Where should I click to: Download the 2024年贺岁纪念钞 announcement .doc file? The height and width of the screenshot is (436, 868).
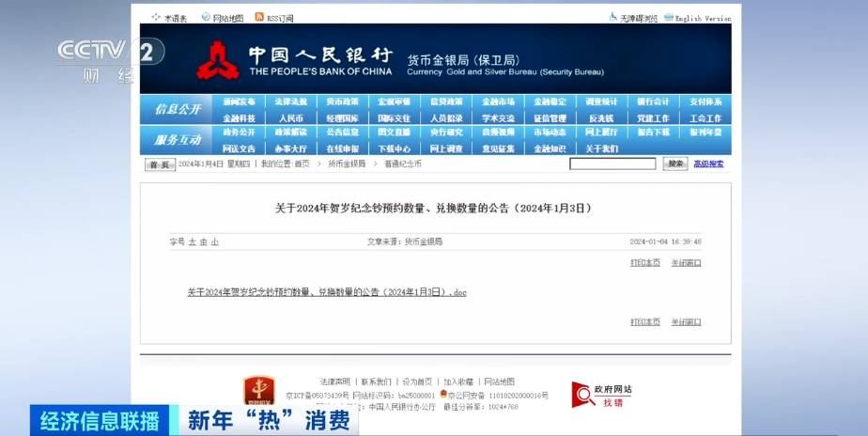[327, 292]
